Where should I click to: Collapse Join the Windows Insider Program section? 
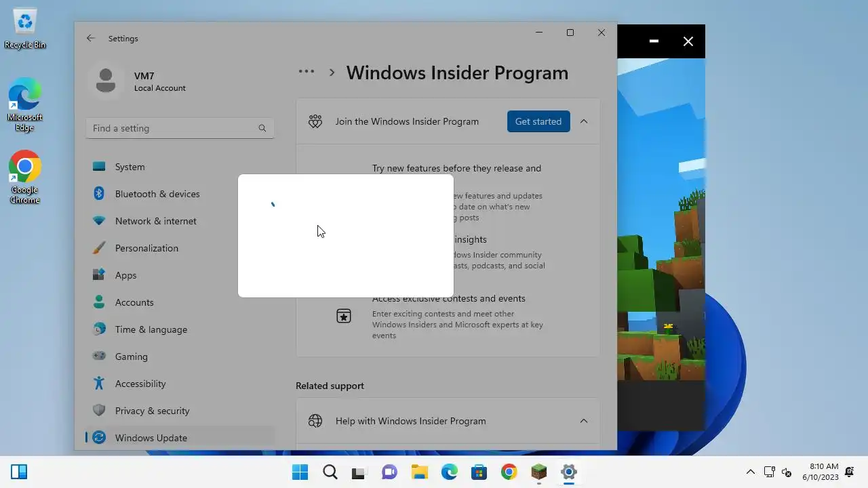tap(584, 121)
